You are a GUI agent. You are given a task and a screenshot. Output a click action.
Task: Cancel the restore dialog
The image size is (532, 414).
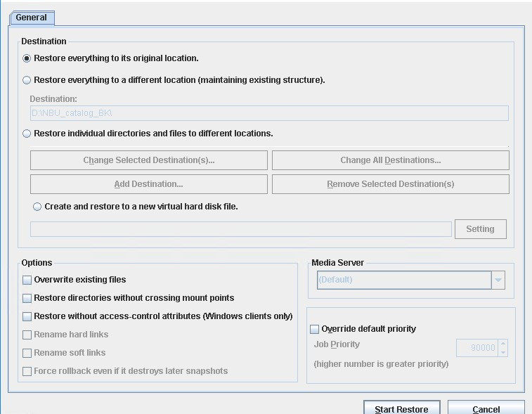(486, 408)
